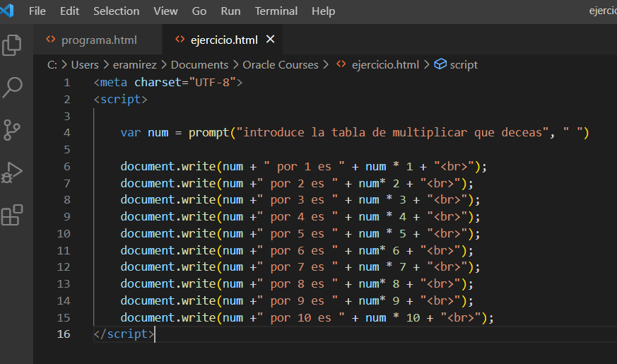Viewport: 617px width, 364px height.
Task: Open the Terminal menu
Action: [x=276, y=11]
